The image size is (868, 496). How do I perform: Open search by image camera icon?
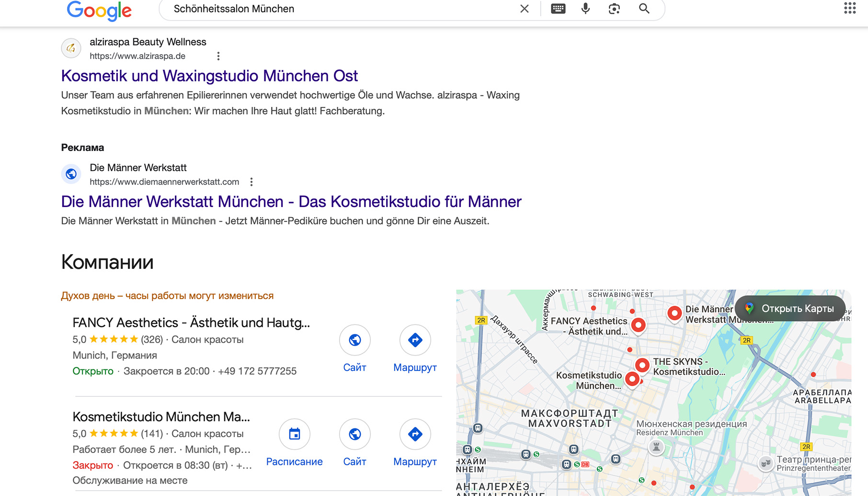point(615,9)
